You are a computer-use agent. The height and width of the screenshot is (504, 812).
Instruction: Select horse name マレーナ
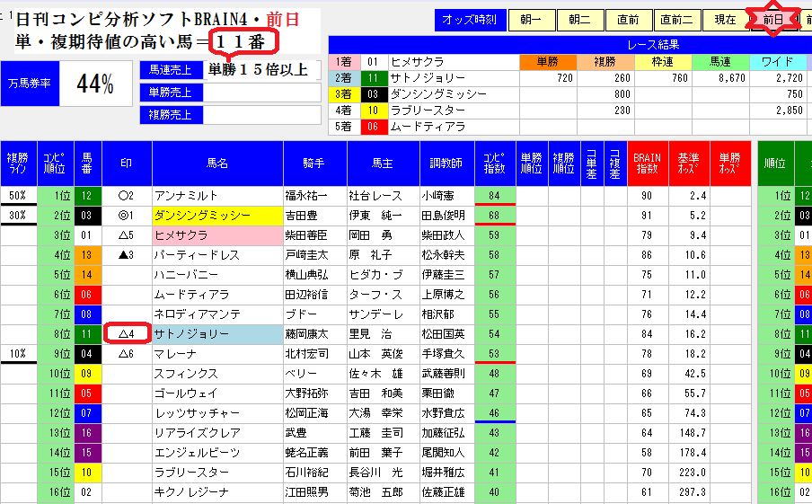(217, 354)
